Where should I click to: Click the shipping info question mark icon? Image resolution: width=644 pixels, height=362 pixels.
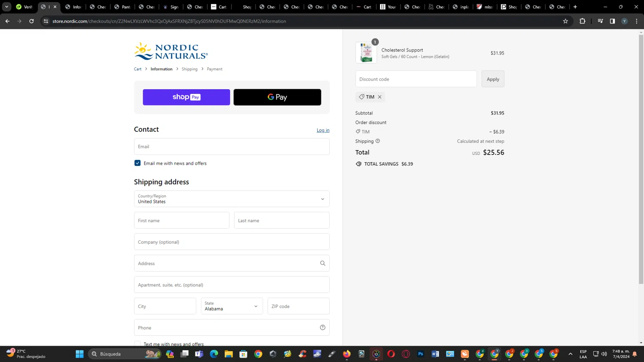pos(378,141)
